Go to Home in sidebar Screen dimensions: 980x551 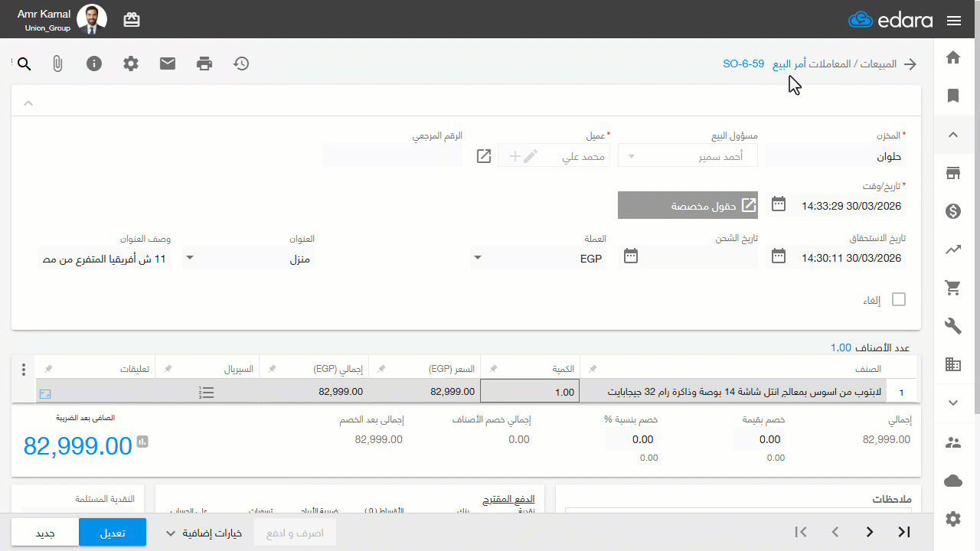pos(953,57)
